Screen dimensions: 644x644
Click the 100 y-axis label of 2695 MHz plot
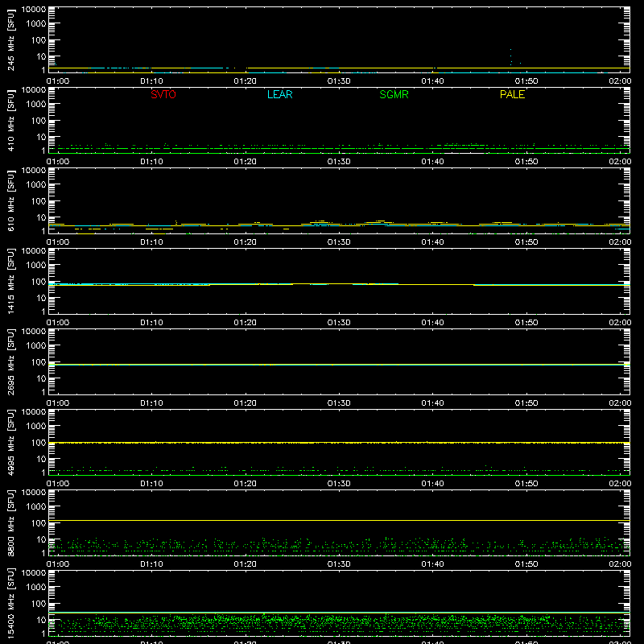pos(39,362)
